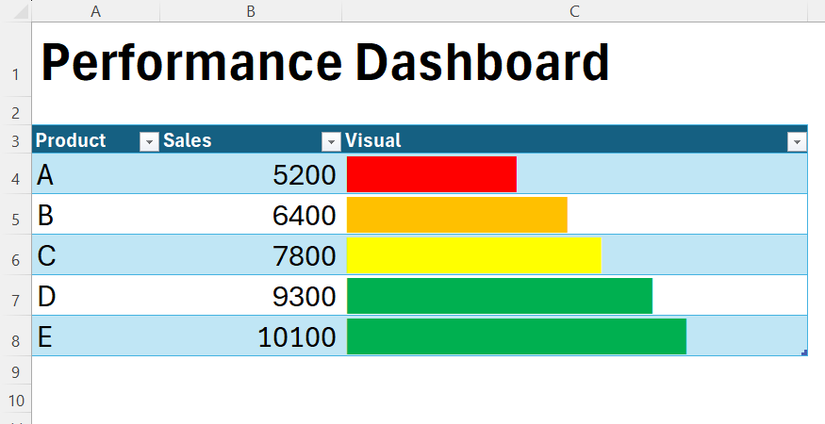This screenshot has height=424, width=825.
Task: Select row 6 header
Action: point(16,255)
